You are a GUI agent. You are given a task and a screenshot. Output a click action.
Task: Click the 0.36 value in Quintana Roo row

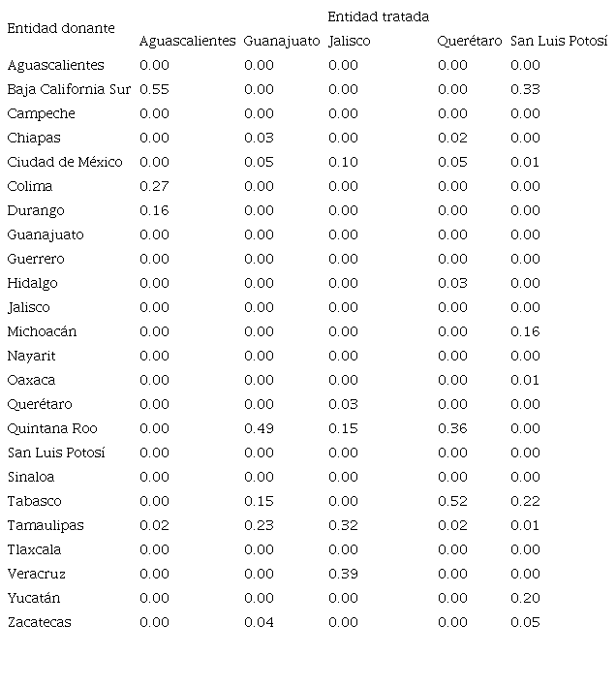click(452, 429)
